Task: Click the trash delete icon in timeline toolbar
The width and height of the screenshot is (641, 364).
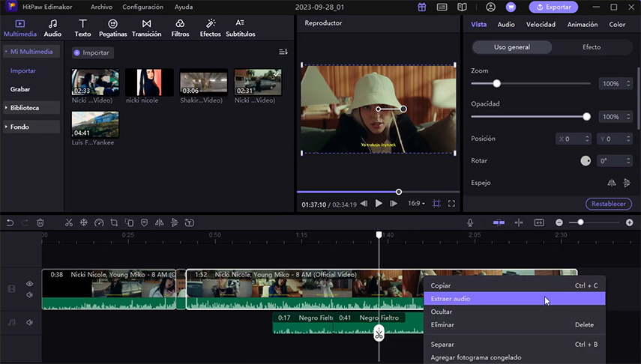Action: [40, 222]
